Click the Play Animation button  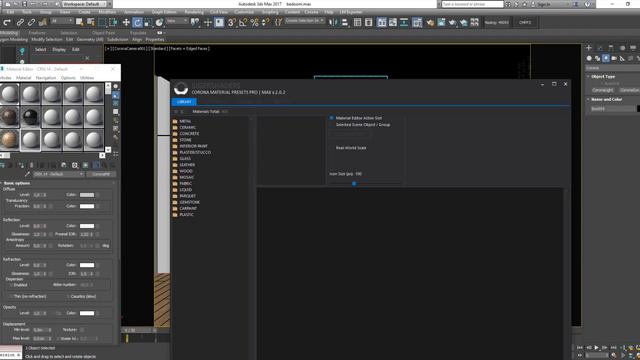[x=597, y=348]
